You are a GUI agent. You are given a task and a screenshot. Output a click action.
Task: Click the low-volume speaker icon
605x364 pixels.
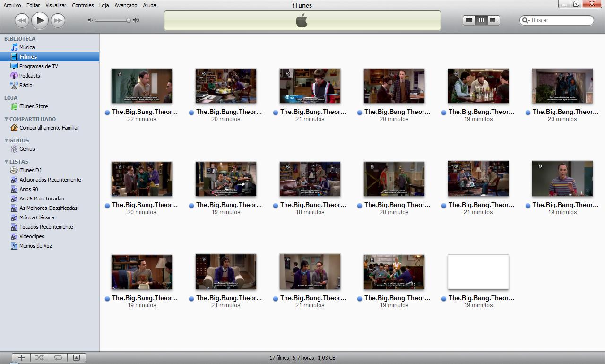[x=90, y=20]
